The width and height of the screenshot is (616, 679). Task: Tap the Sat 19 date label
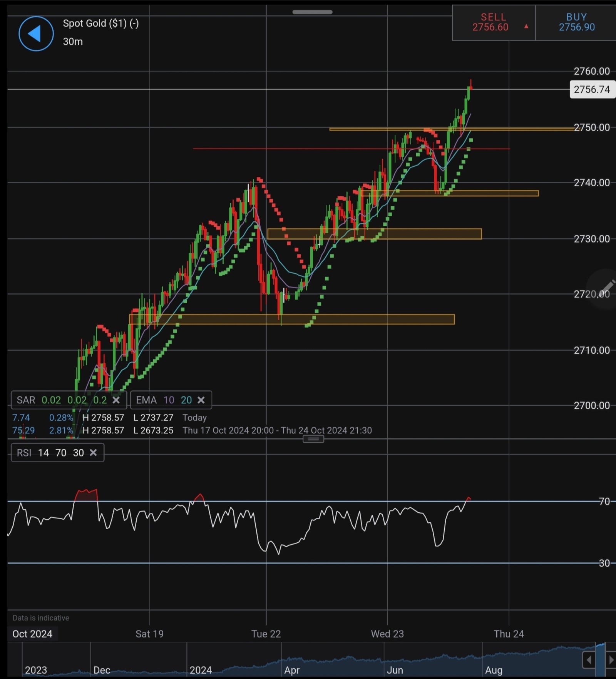coord(149,634)
